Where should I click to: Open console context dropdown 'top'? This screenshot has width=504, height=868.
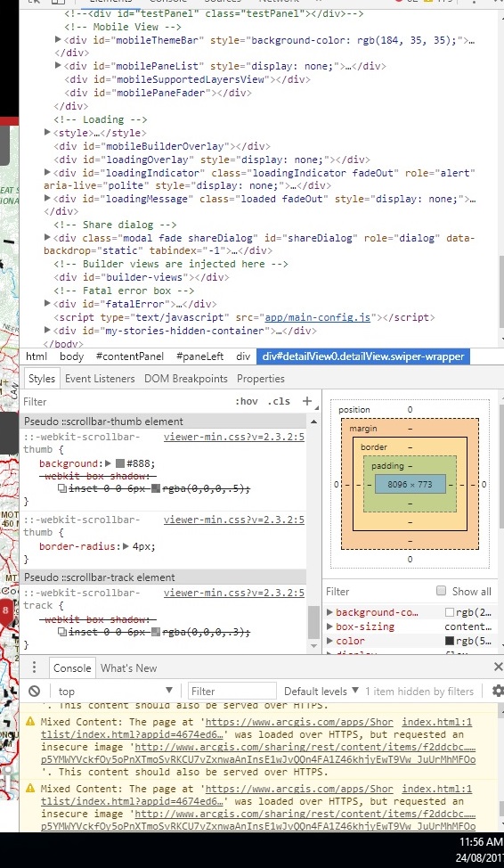pos(116,691)
